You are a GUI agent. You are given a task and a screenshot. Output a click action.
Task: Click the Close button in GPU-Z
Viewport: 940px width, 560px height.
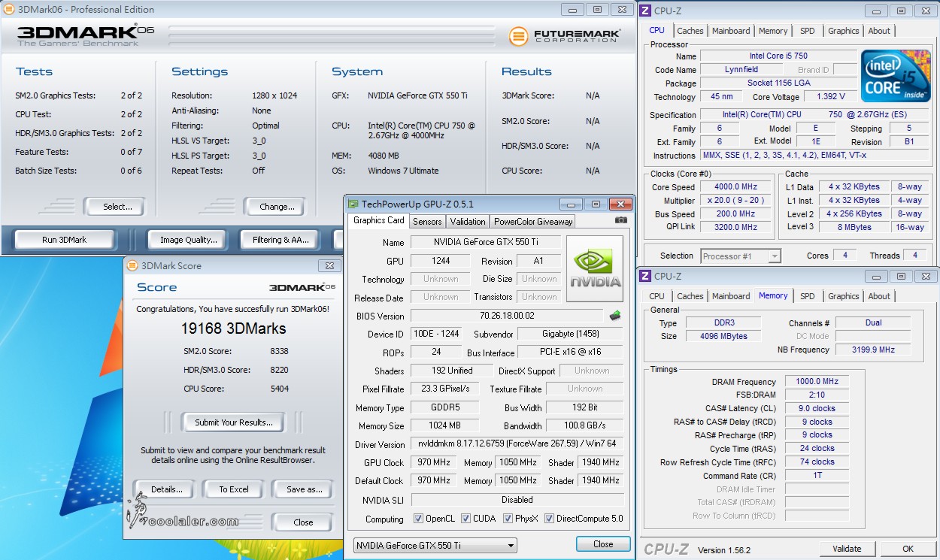point(603,544)
